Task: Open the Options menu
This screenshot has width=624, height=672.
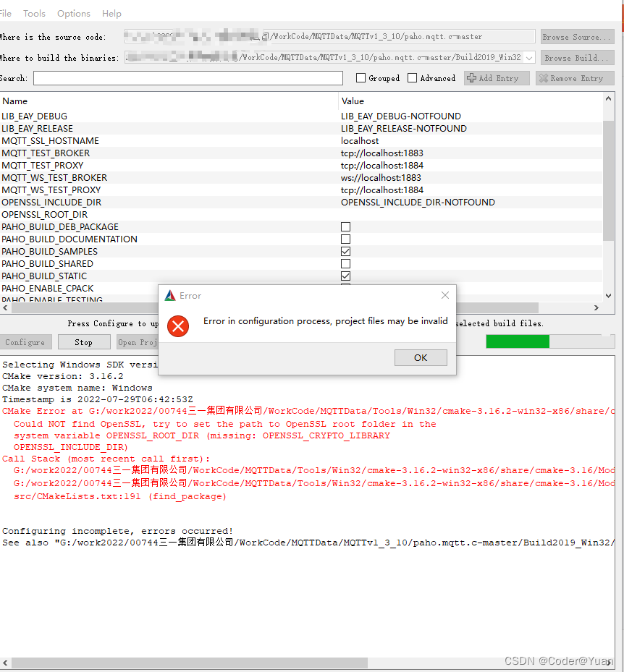Action: pos(75,13)
